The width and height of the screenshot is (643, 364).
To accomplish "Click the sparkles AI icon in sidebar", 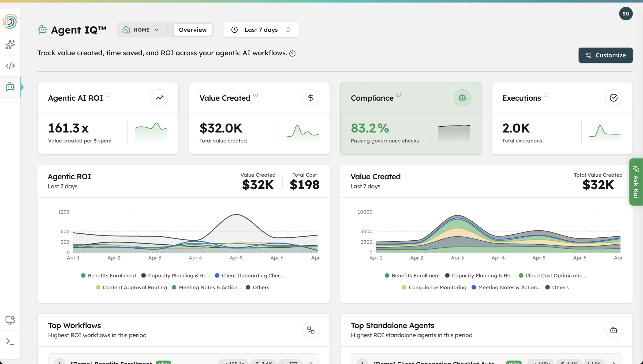I will click(x=10, y=45).
